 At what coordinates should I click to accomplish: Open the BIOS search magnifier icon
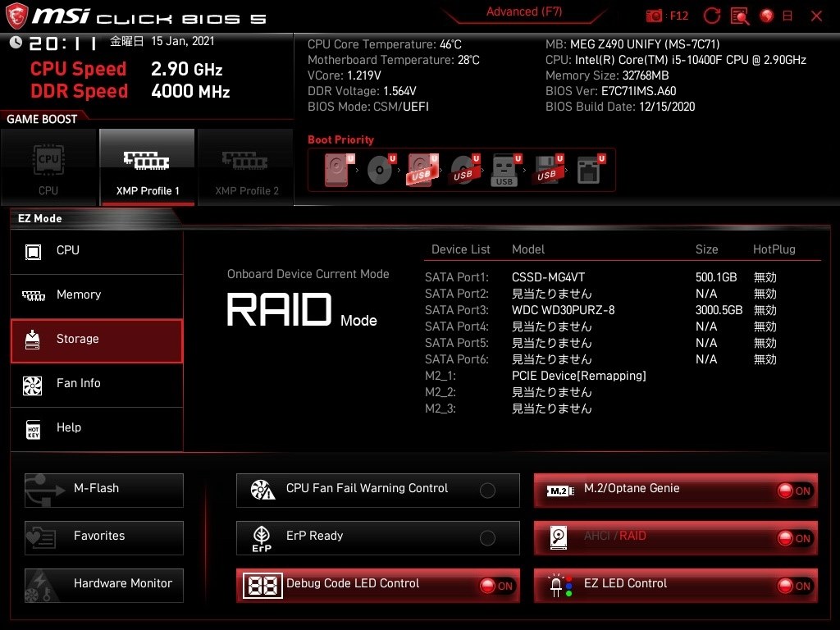point(740,16)
